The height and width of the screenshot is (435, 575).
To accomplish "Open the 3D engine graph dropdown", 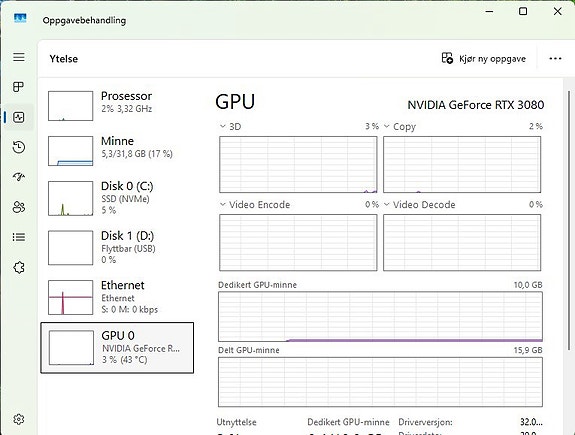I will [230, 127].
